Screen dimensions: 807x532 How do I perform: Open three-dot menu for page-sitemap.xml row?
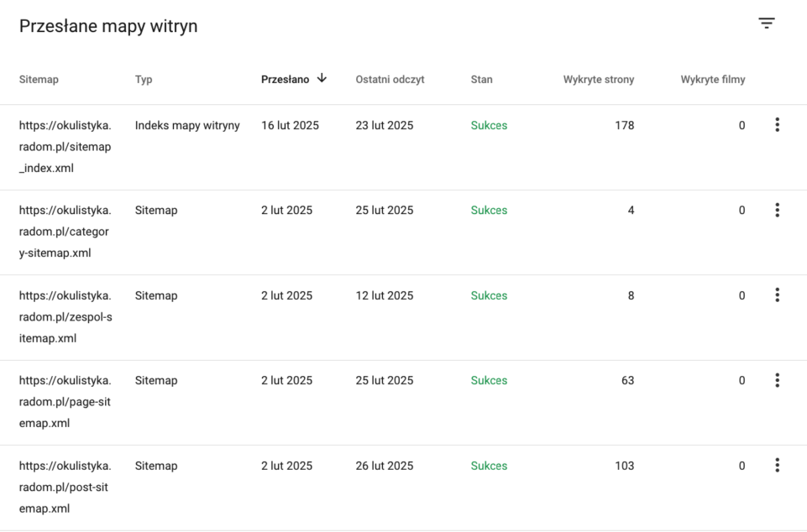(x=777, y=380)
